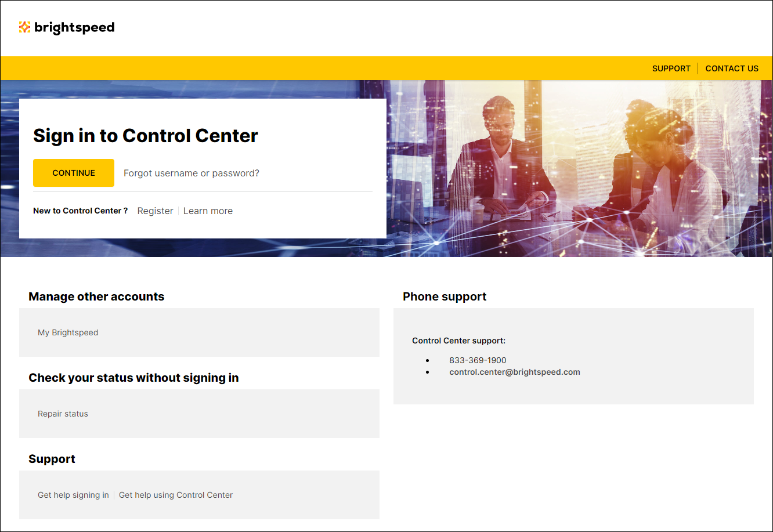This screenshot has height=532, width=773.
Task: Click the Manage other accounts heading
Action: (96, 296)
